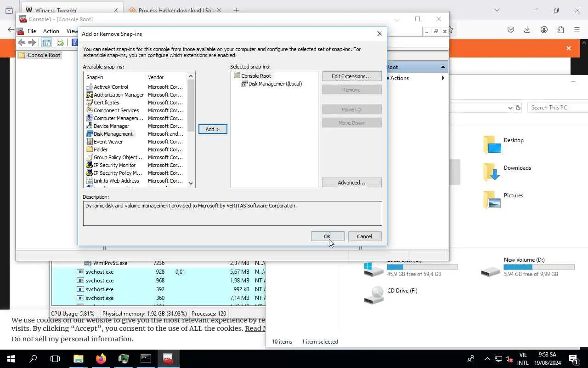This screenshot has width=588, height=368.
Task: Select Console Root in Selected snap-ins
Action: click(x=252, y=76)
